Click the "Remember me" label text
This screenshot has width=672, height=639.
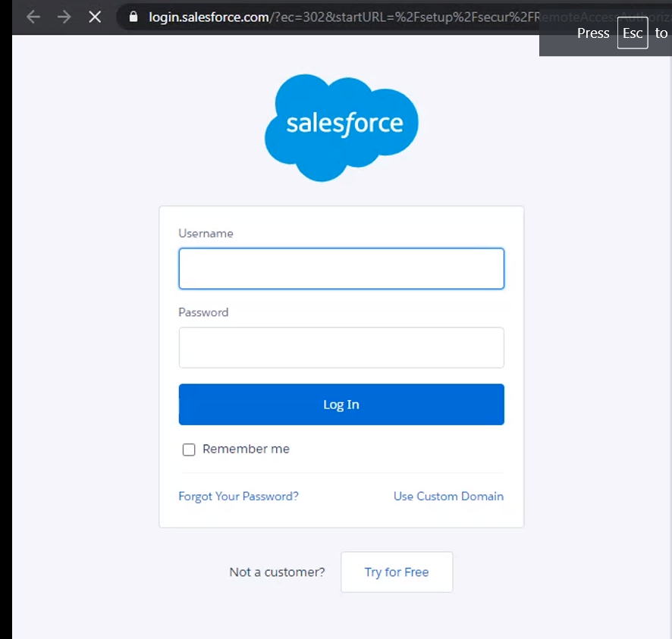tap(246, 449)
